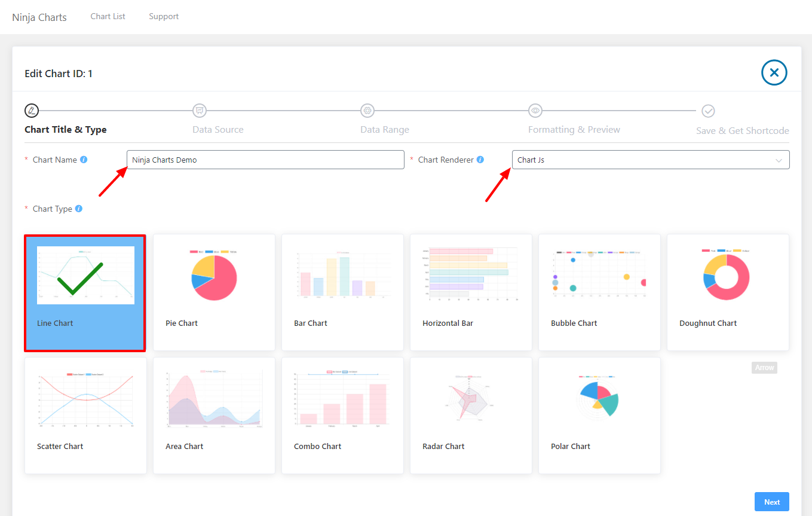The height and width of the screenshot is (516, 812).
Task: Click the pencil icon on Chart Title & Type step
Action: click(x=31, y=111)
